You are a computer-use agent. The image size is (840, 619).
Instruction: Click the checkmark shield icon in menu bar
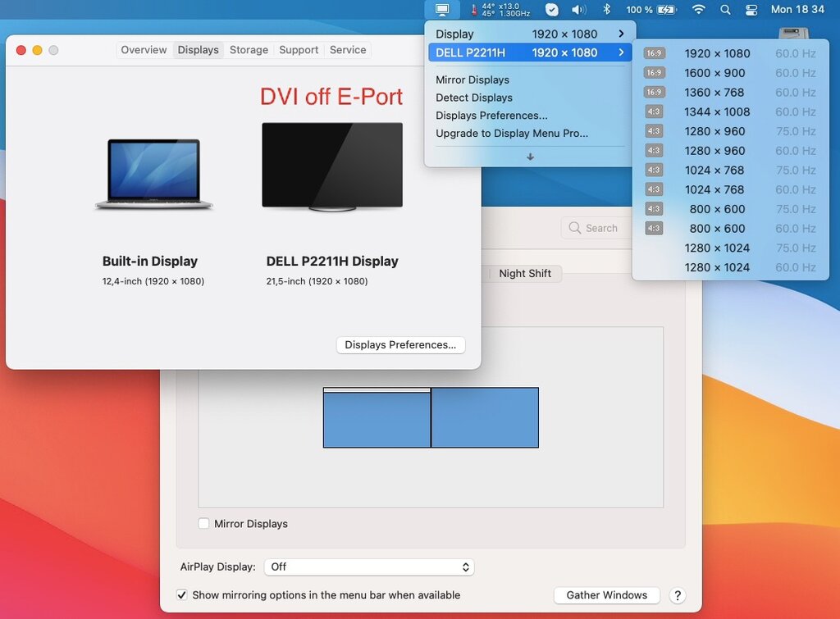pyautogui.click(x=552, y=10)
